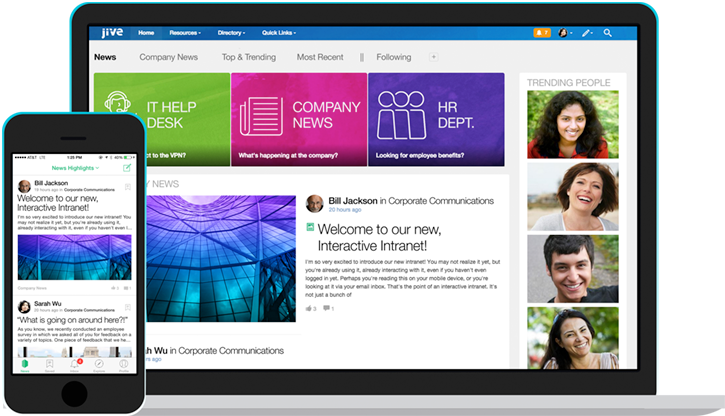The height and width of the screenshot is (416, 725).
Task: Open the glass dome image on the laptop post
Action: [x=221, y=258]
